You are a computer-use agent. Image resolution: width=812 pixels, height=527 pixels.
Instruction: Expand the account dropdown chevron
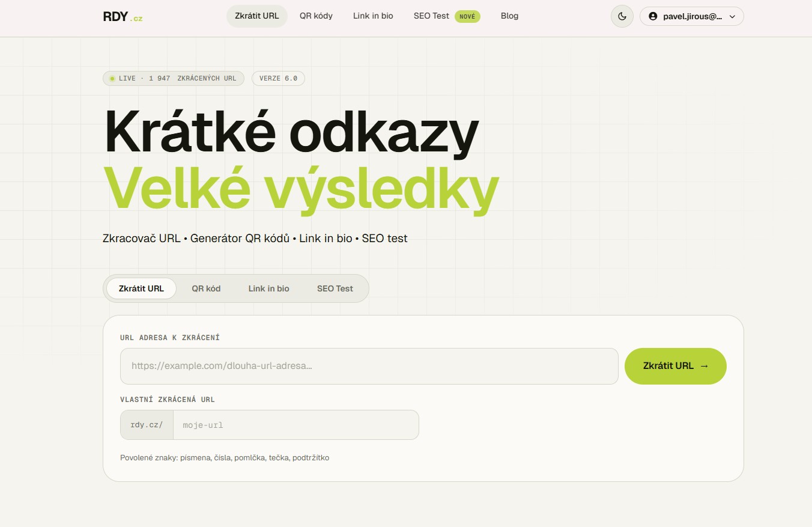(732, 17)
